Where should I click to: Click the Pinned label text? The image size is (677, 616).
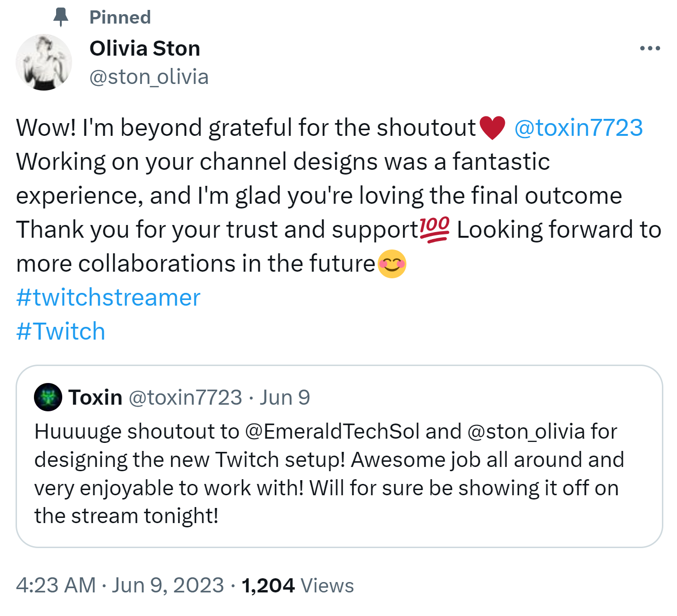(x=120, y=17)
